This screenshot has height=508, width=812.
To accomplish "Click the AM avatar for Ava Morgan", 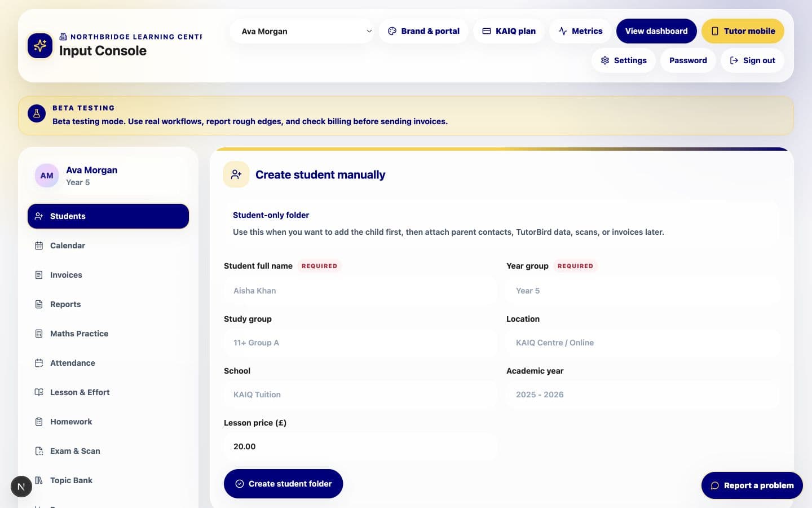I will pyautogui.click(x=47, y=176).
